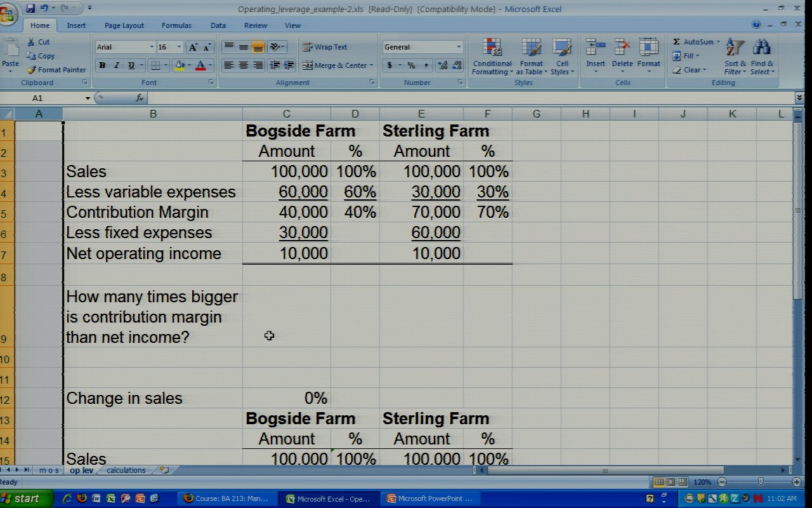This screenshot has width=812, height=508.
Task: Click the Percent Style button
Action: (x=411, y=65)
